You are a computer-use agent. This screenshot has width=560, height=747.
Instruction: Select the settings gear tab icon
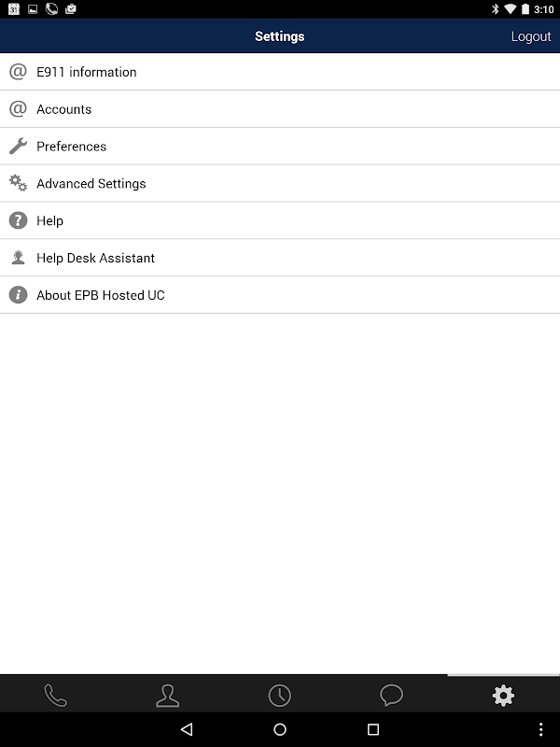[503, 696]
